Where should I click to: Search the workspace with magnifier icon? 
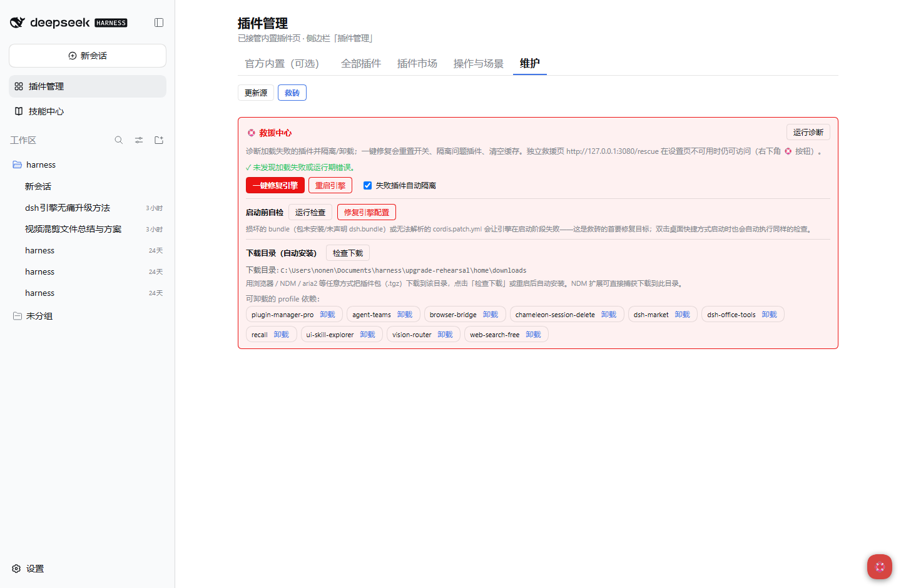[119, 140]
